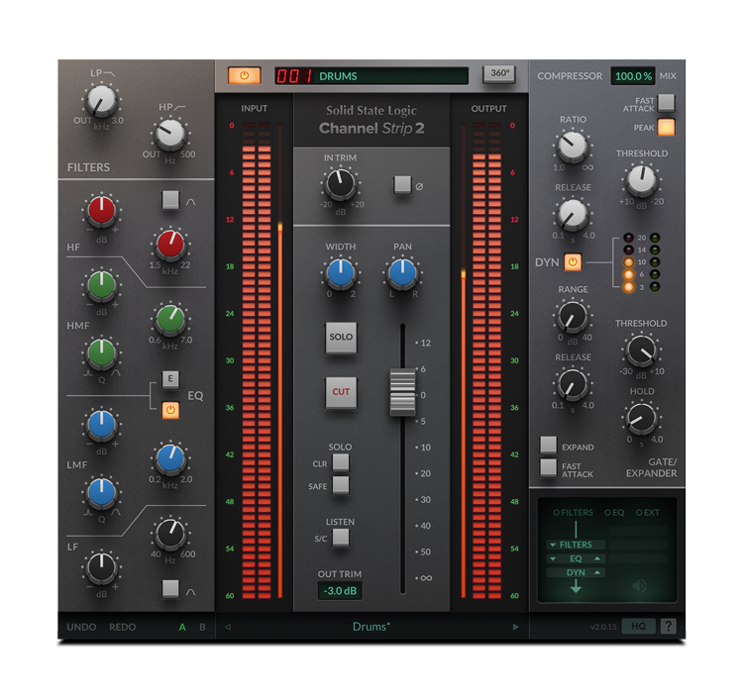Open the 360° view button
Screen dimensions: 743x700
(x=499, y=74)
